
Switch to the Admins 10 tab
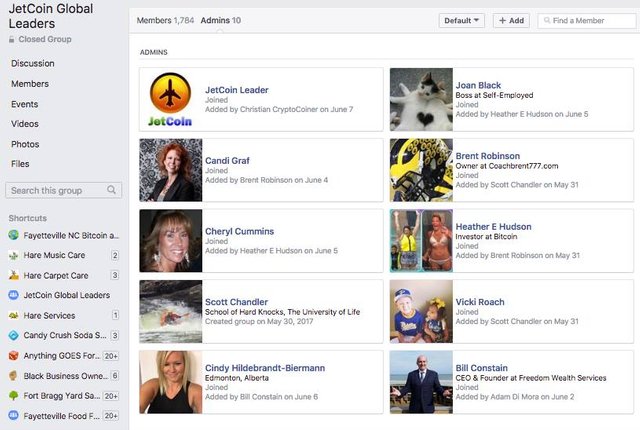pyautogui.click(x=221, y=20)
